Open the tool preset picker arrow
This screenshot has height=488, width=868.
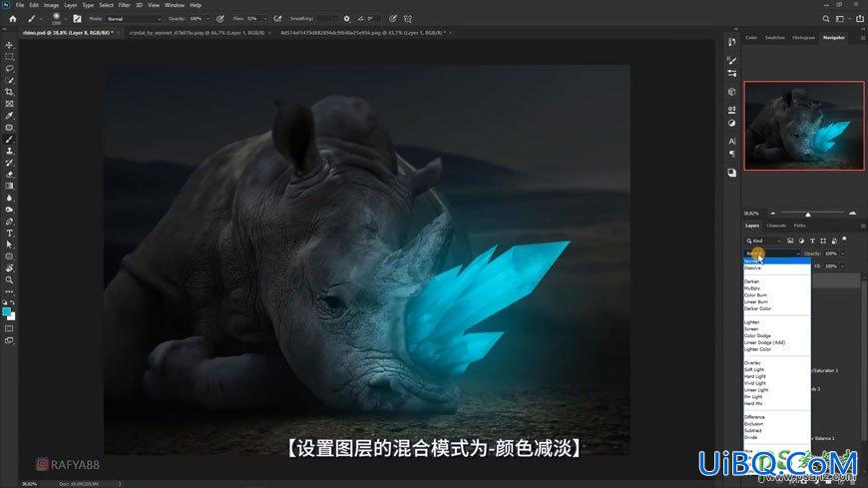(41, 19)
